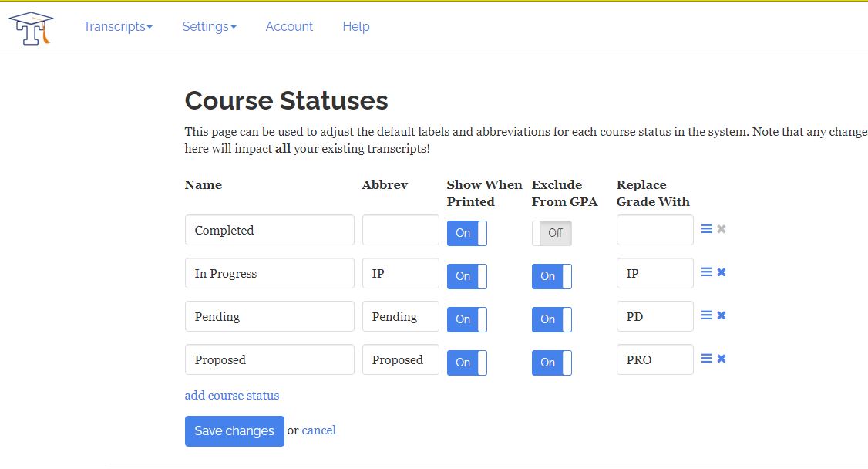868x469 pixels.
Task: Focus the Pending abbreviation input field
Action: click(400, 316)
